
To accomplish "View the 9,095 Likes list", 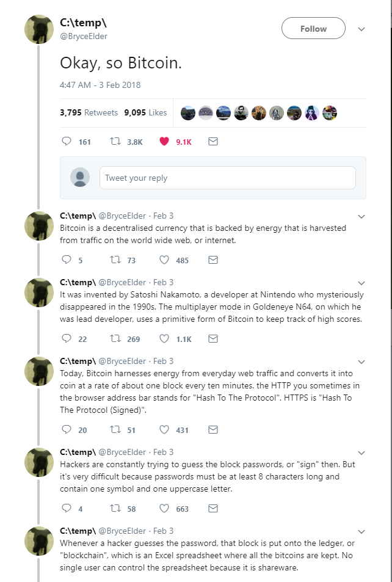I will pyautogui.click(x=145, y=112).
